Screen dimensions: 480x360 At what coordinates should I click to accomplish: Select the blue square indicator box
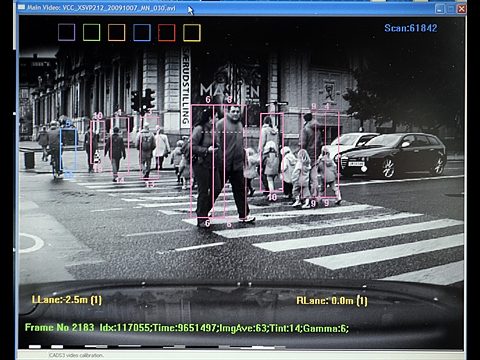point(142,33)
